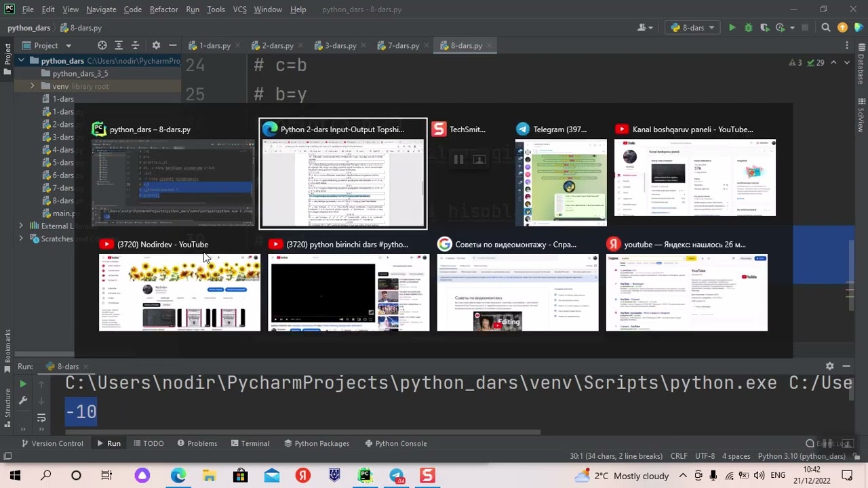868x488 pixels.
Task: Run 8-dars with the green Run arrow in the top toolbar
Action: tap(732, 28)
